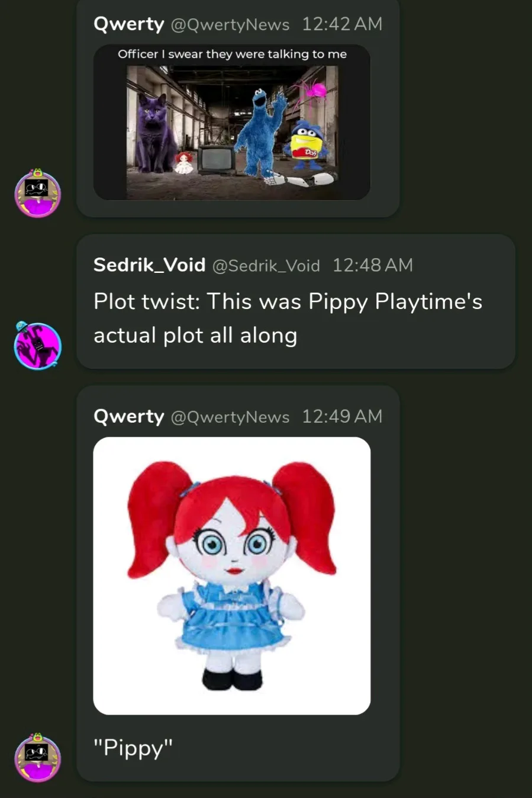Open the red-haired plush doll image
The width and height of the screenshot is (532, 798).
point(232,576)
